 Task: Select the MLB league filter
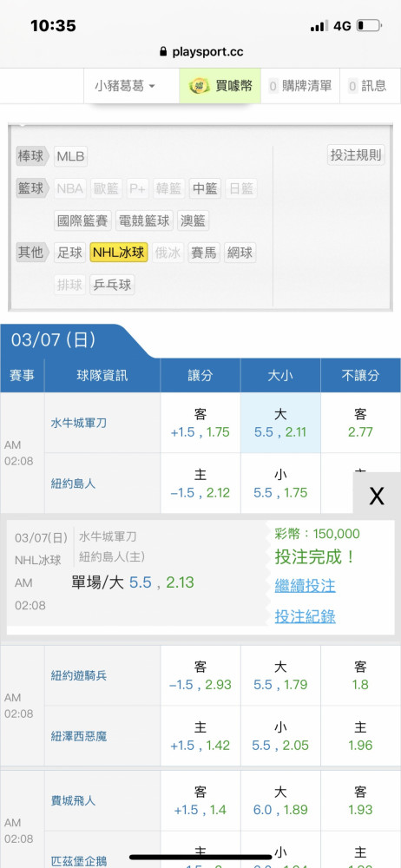coord(71,156)
